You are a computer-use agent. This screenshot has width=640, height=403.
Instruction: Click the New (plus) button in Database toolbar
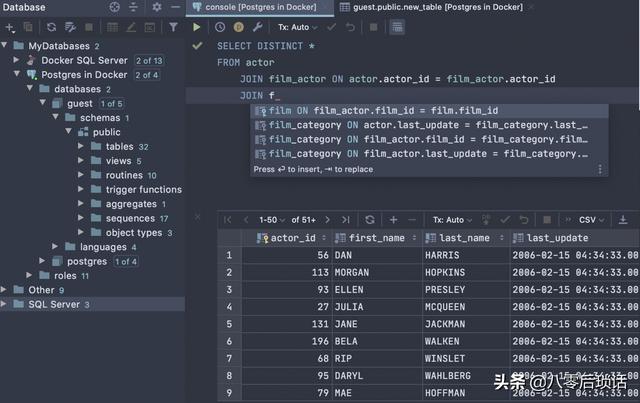(9, 27)
